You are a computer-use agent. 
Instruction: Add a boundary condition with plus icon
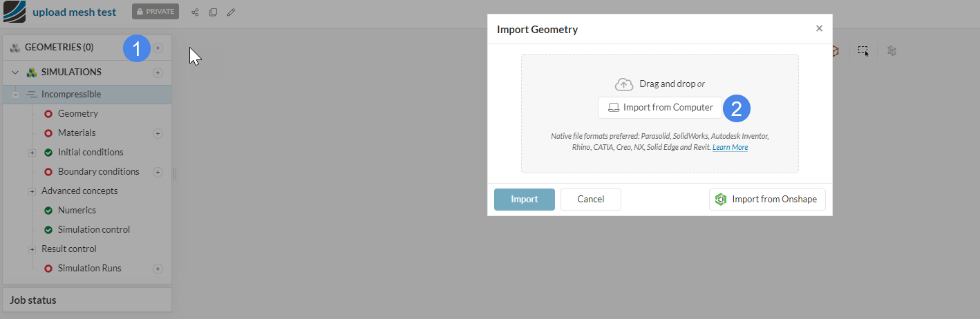click(x=158, y=172)
